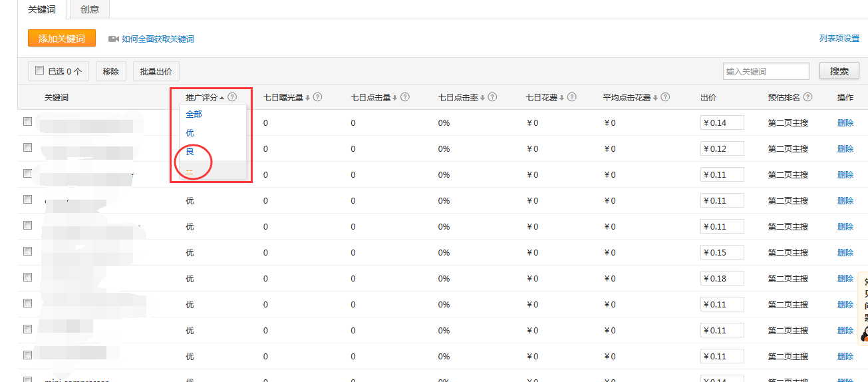Click the video camera icon before 如何全面获取关键词
This screenshot has height=382, width=868.
coord(113,39)
